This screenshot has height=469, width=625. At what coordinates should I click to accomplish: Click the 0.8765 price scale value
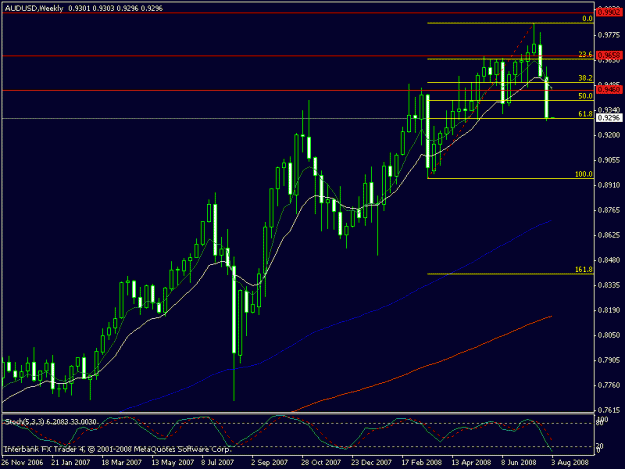point(609,210)
